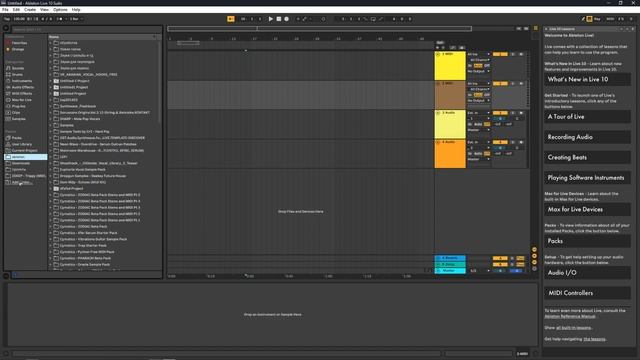This screenshot has height=360, width=640.
Task: Expand the Untitled1 Project folder
Action: (51, 87)
